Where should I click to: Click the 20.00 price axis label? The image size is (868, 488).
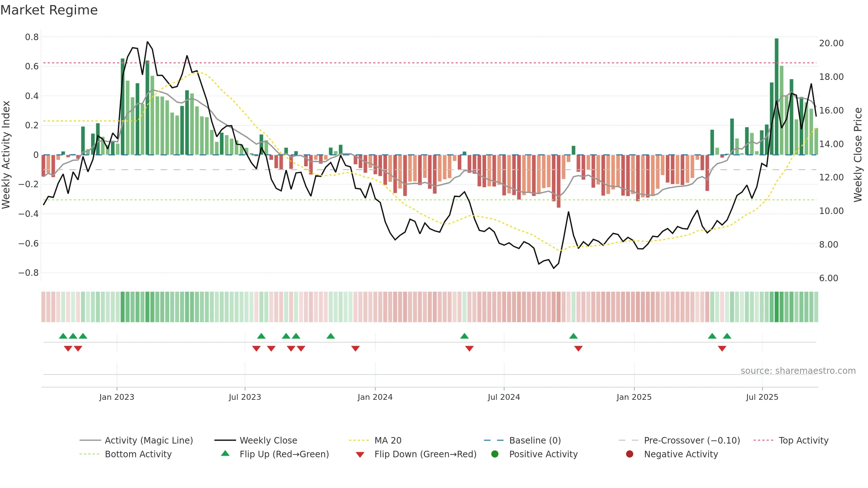(x=831, y=43)
